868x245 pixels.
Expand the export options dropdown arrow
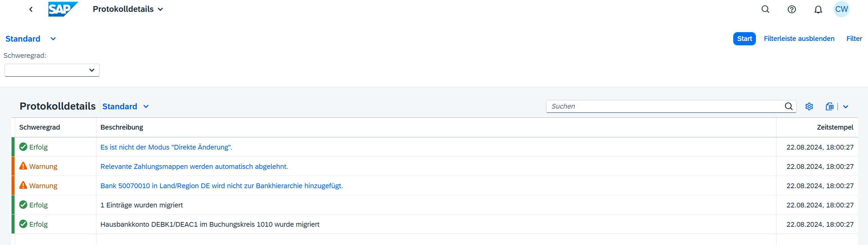click(846, 107)
